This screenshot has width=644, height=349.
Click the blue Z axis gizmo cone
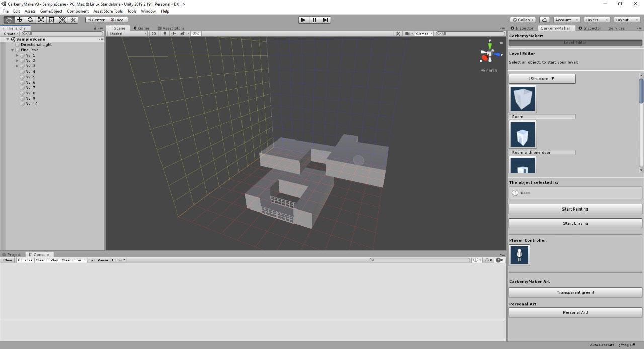(x=497, y=54)
